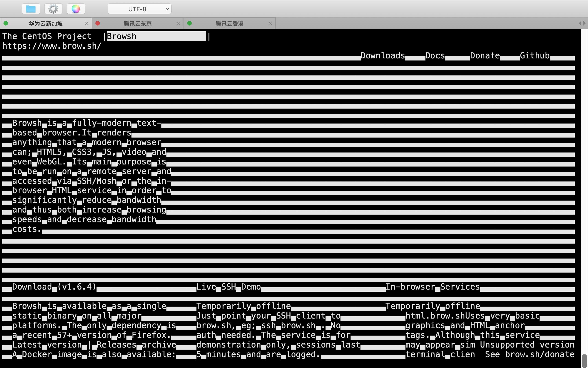The image size is (588, 368).
Task: Click the brow.sh/donate text
Action: pos(540,355)
